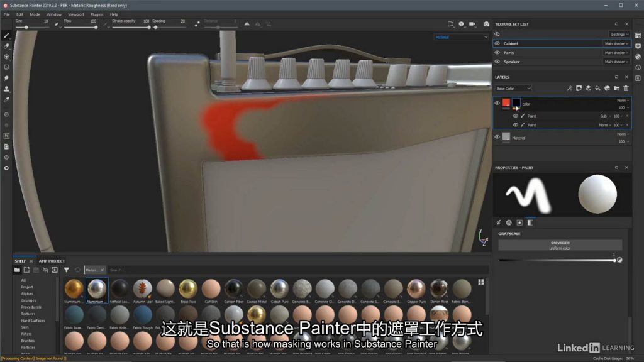Image resolution: width=644 pixels, height=362 pixels.
Task: Select the Material Picker eyedropper tool
Action: click(6, 100)
